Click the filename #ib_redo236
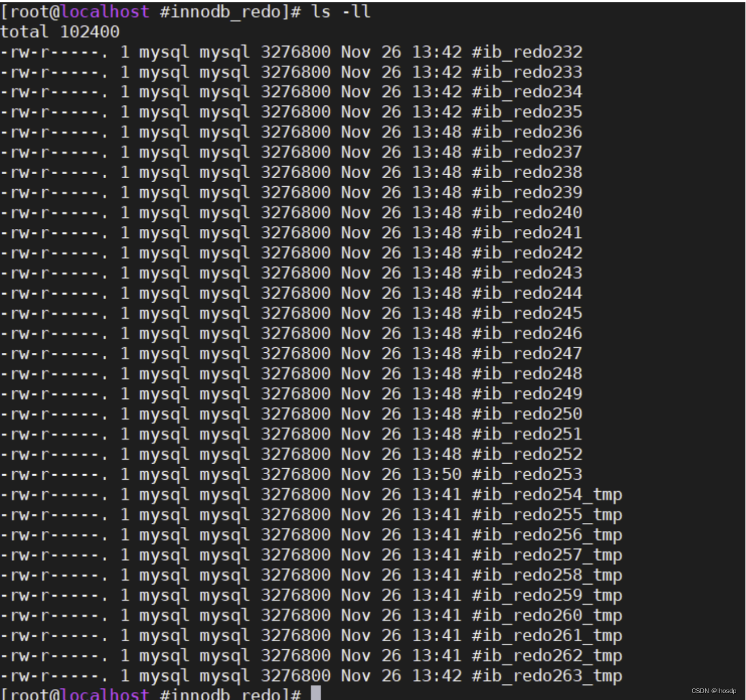746x700 pixels. tap(527, 133)
